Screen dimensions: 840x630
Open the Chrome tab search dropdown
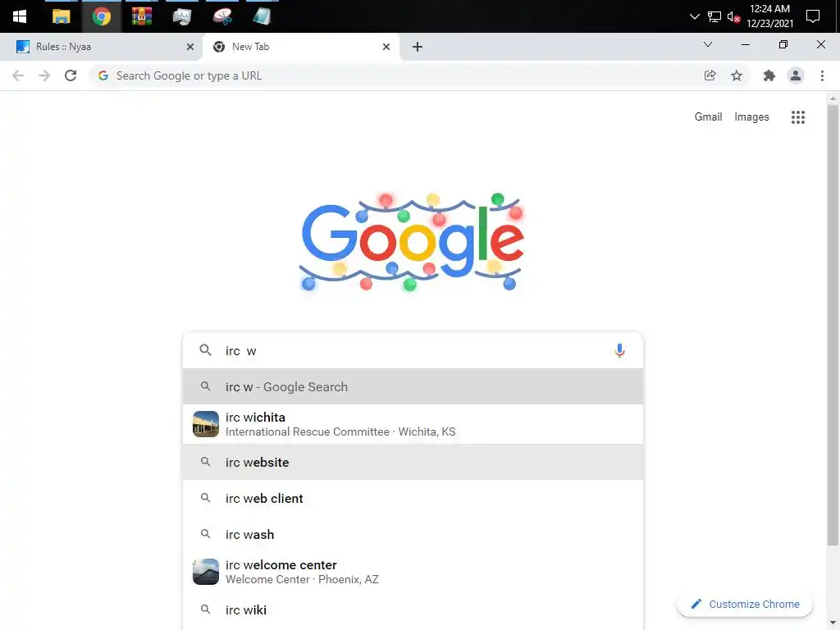pos(708,44)
